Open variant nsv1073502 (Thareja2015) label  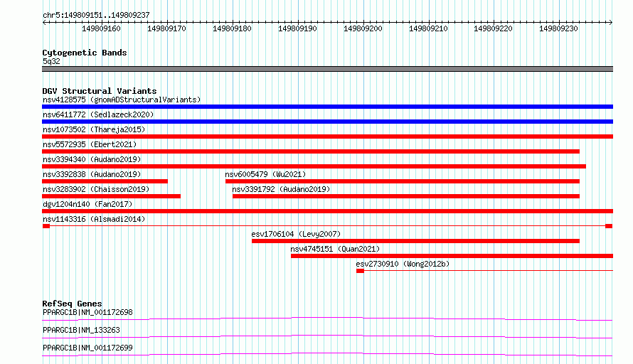coord(94,129)
